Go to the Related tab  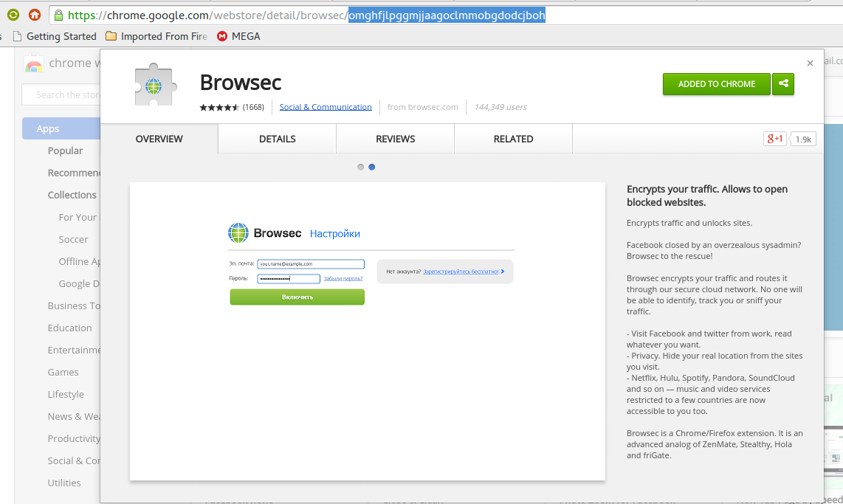pyautogui.click(x=513, y=139)
